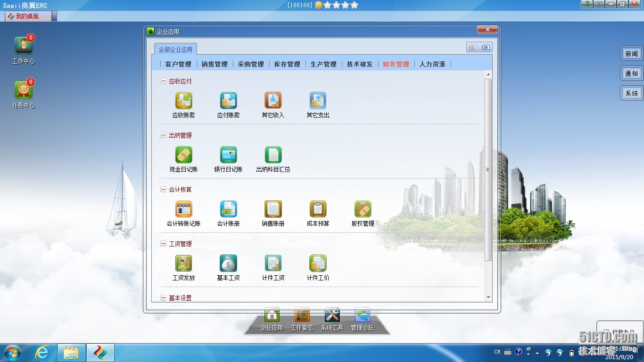Click the green question mark help icon
Screen dimensions: 644x362
pos(587,4)
